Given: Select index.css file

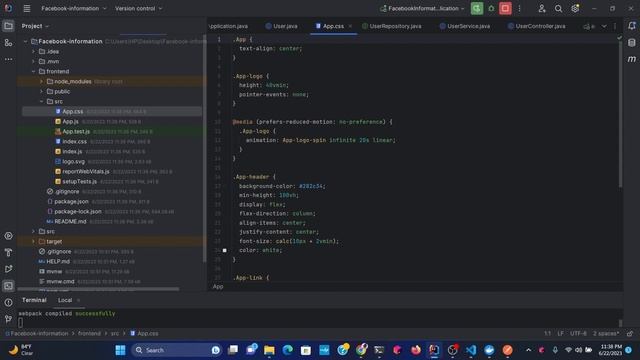Looking at the screenshot, I should pos(74,142).
